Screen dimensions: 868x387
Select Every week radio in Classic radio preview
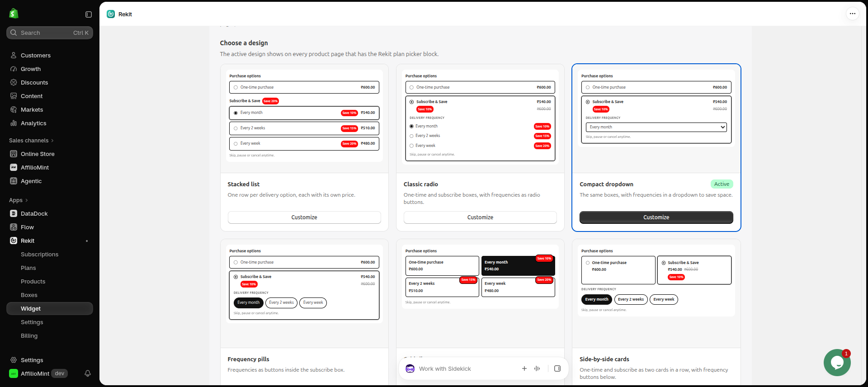tap(411, 146)
